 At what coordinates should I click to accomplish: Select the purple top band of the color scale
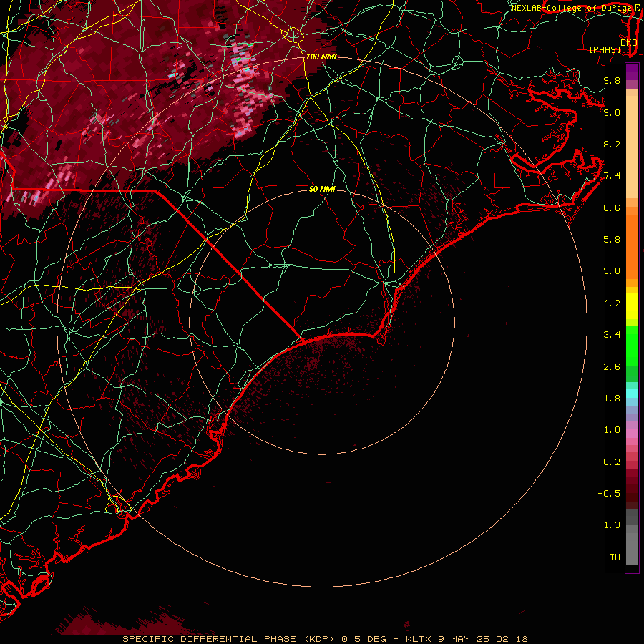[x=632, y=72]
